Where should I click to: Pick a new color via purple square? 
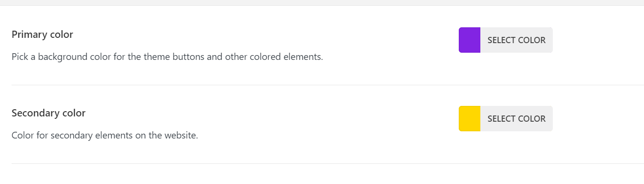coord(469,40)
